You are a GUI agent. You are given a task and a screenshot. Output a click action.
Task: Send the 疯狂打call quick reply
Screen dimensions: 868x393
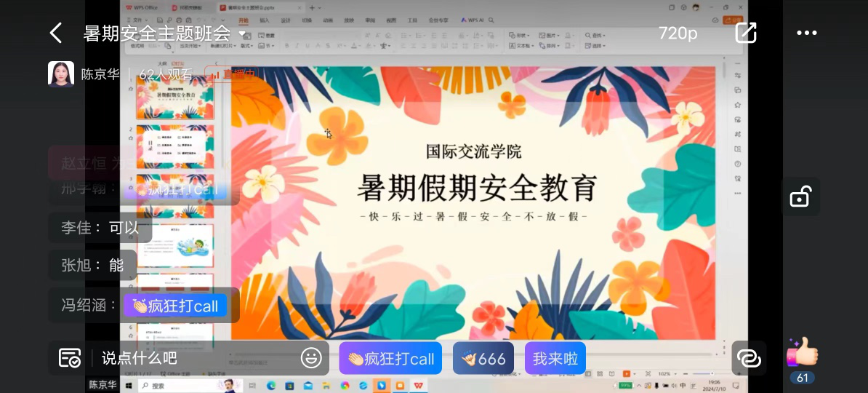(x=390, y=358)
